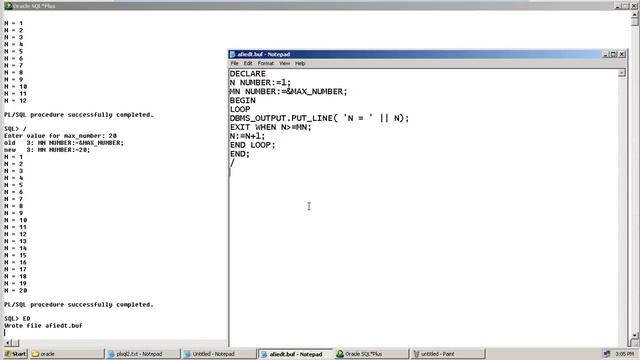The image size is (640, 360).
Task: Click the SQL*Plus vertical scrollbar up arrow
Action: [x=635, y=16]
